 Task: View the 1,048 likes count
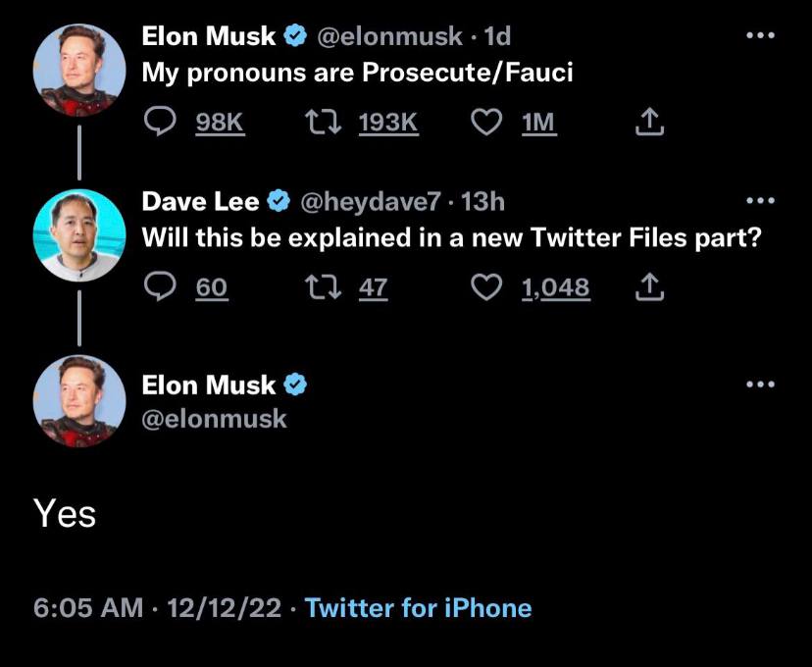coord(555,287)
